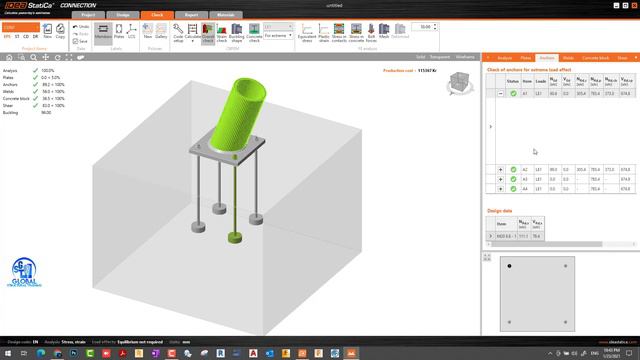The height and width of the screenshot is (360, 640).
Task: Show Equivalent stress plot
Action: click(x=307, y=33)
